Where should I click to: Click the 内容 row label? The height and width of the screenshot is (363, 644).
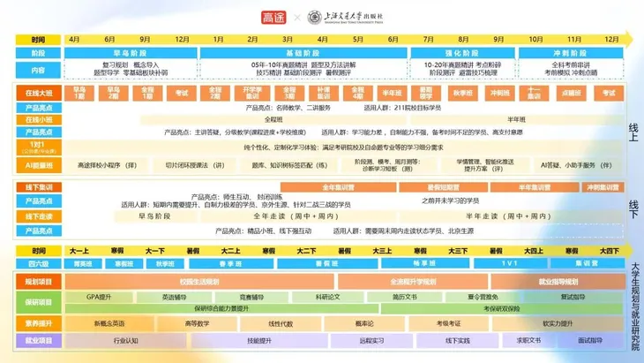[x=38, y=71]
